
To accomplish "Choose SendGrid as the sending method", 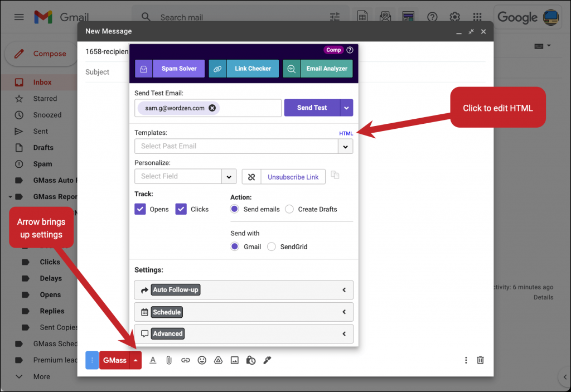I will (x=272, y=246).
